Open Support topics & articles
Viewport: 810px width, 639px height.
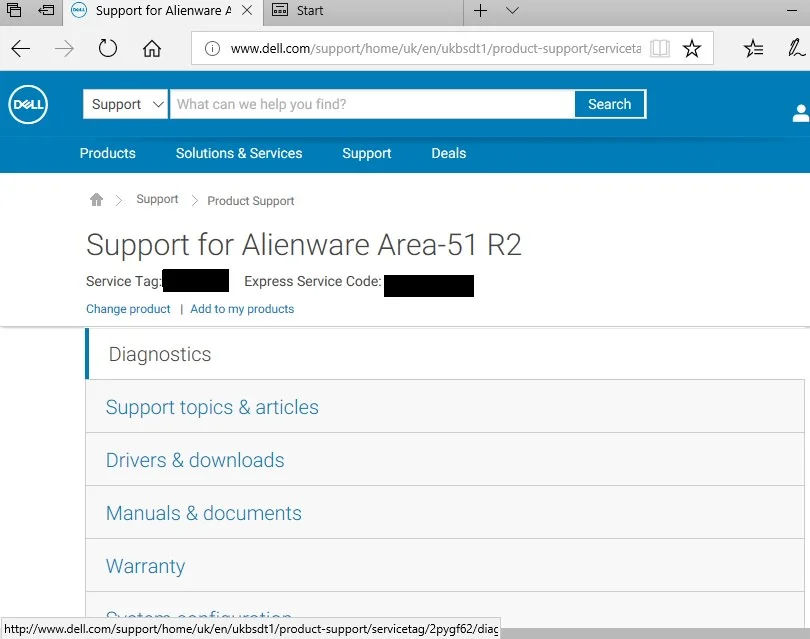click(x=445, y=407)
